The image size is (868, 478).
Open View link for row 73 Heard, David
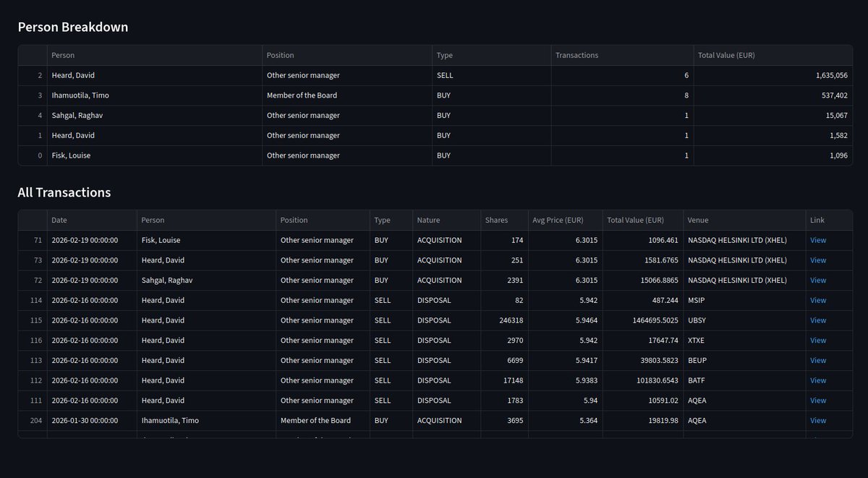(x=817, y=260)
